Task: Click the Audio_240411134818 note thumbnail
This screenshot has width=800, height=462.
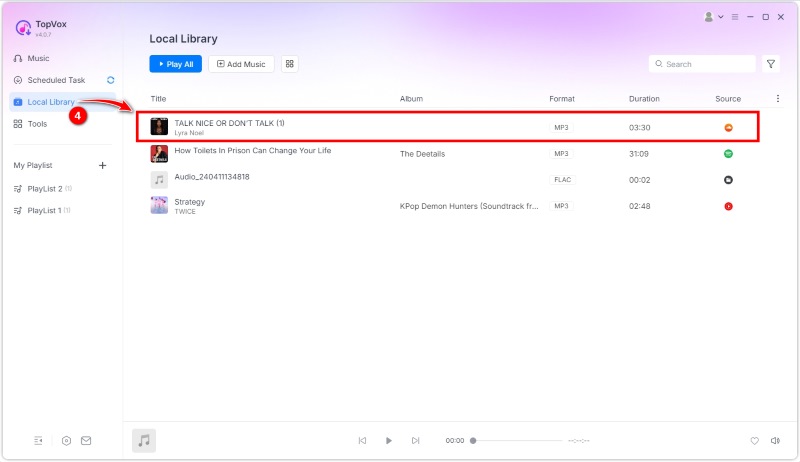Action: tap(159, 179)
